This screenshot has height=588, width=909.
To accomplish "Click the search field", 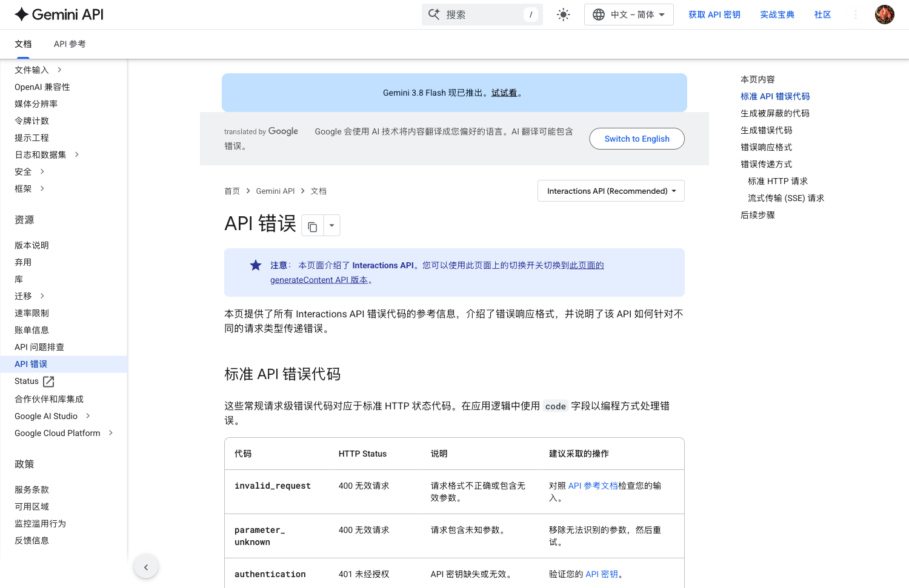I will [482, 15].
